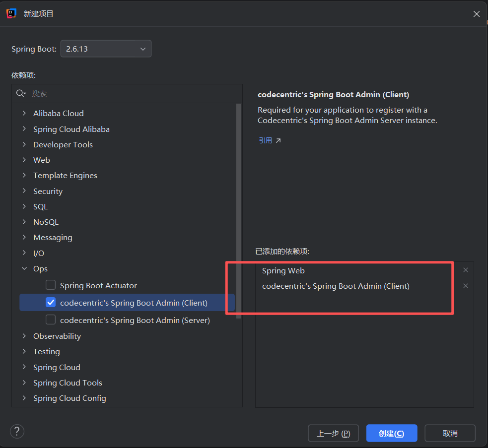488x448 pixels.
Task: Check the Spring Boot Actuator checkbox
Action: pos(51,285)
